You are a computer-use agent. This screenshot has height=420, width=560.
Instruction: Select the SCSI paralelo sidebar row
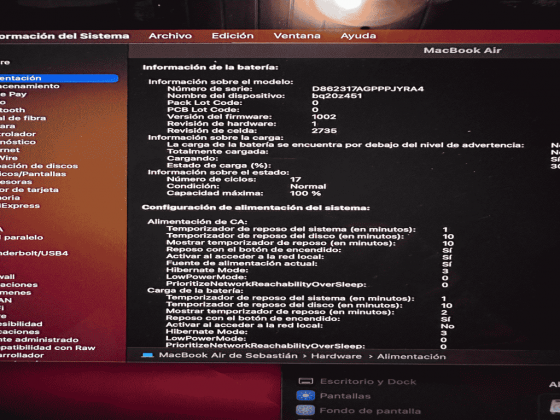coord(21,238)
